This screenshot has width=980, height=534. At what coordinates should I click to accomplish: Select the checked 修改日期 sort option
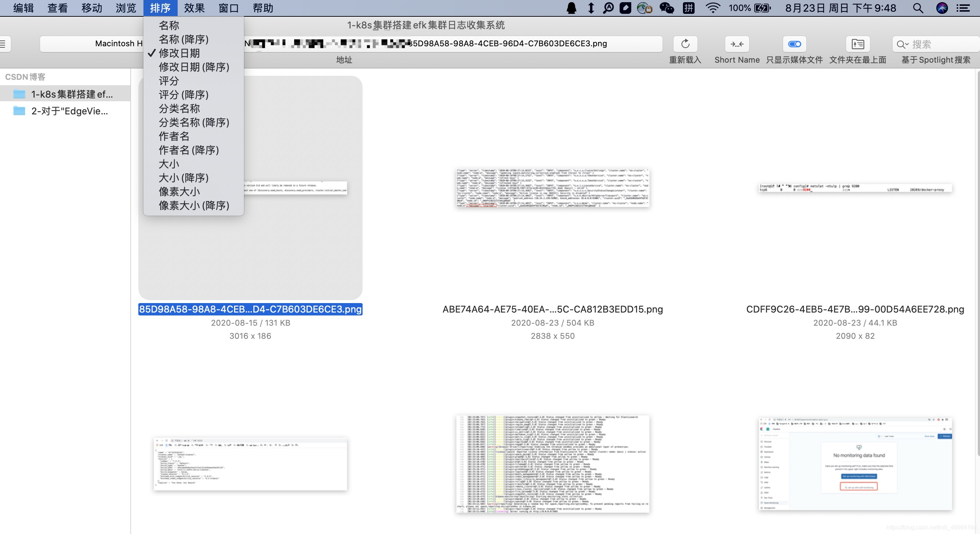coord(194,53)
